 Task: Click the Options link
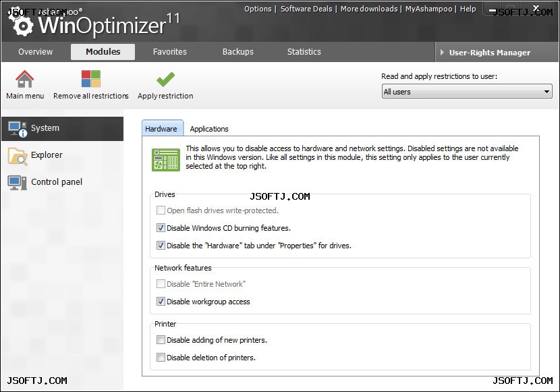click(258, 9)
